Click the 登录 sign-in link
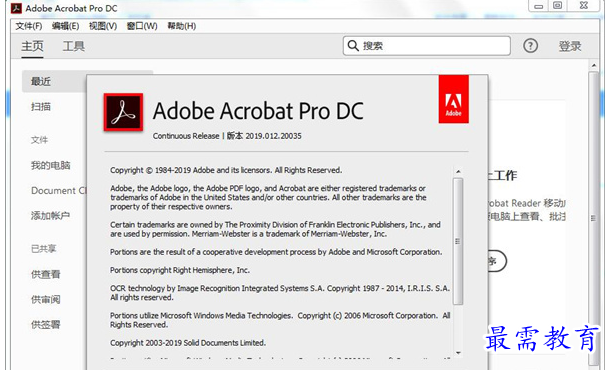The height and width of the screenshot is (370, 607). coord(570,46)
